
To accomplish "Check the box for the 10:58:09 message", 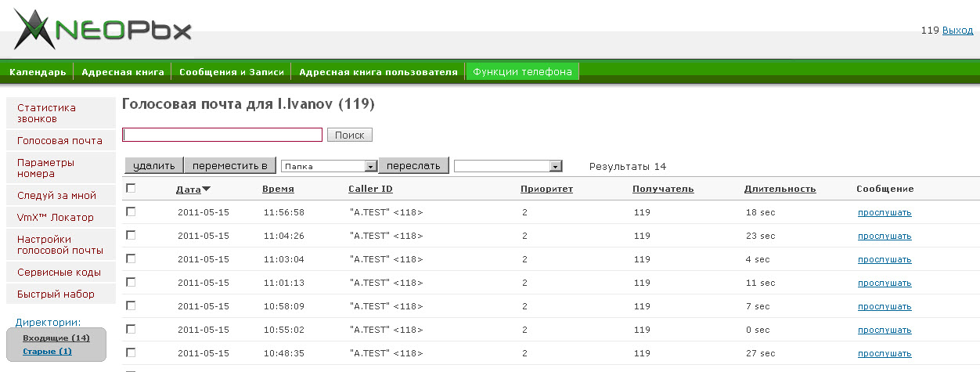I will (131, 305).
